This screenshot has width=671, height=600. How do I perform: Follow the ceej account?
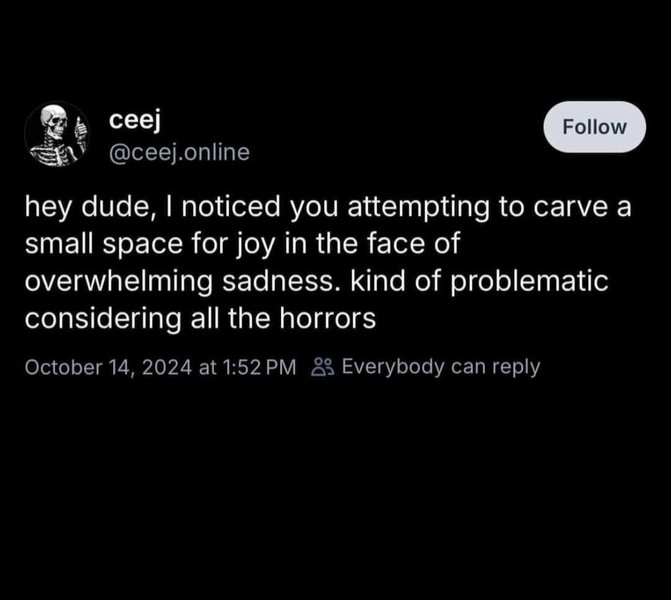tap(594, 127)
